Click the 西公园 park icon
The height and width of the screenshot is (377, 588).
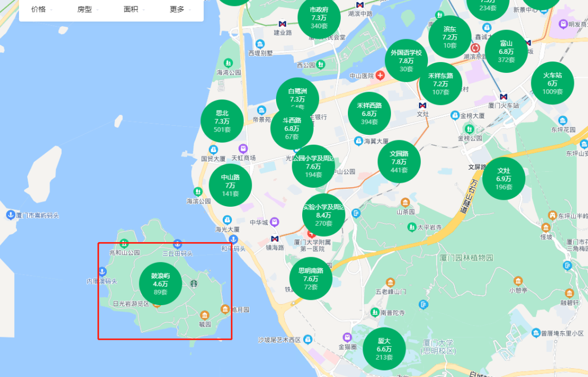coord(321,64)
